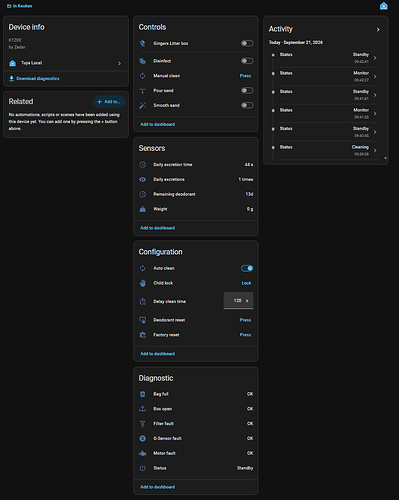The width and height of the screenshot is (399, 500).
Task: Turn off the Auto clean switch
Action: (247, 268)
